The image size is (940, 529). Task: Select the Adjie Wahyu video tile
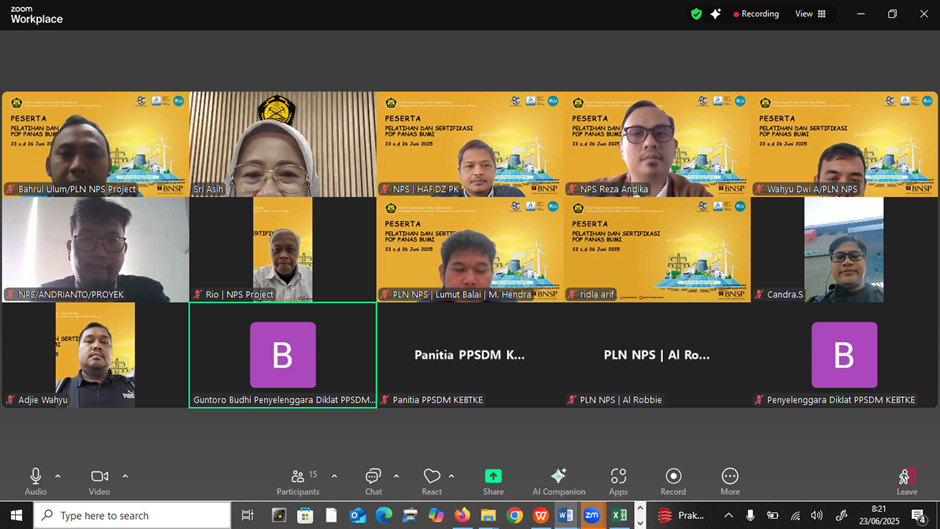coord(95,355)
